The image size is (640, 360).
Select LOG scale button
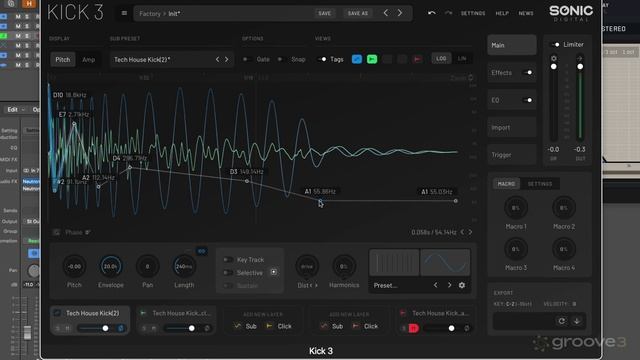click(441, 59)
